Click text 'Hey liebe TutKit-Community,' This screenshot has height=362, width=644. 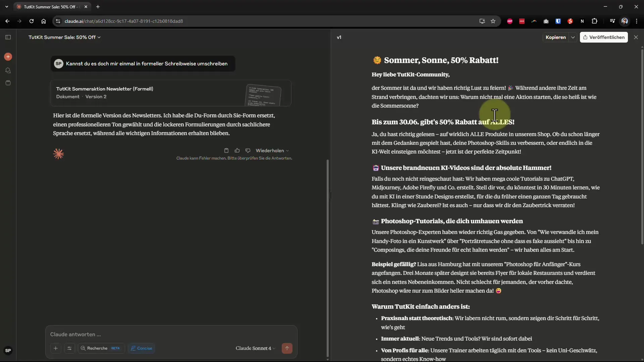[x=411, y=74]
